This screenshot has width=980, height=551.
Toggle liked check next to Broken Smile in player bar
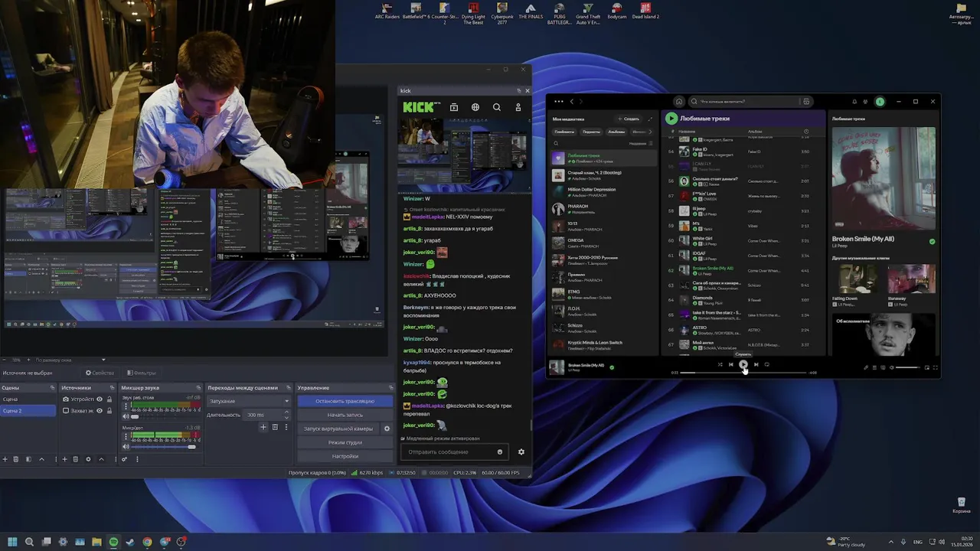pyautogui.click(x=611, y=367)
